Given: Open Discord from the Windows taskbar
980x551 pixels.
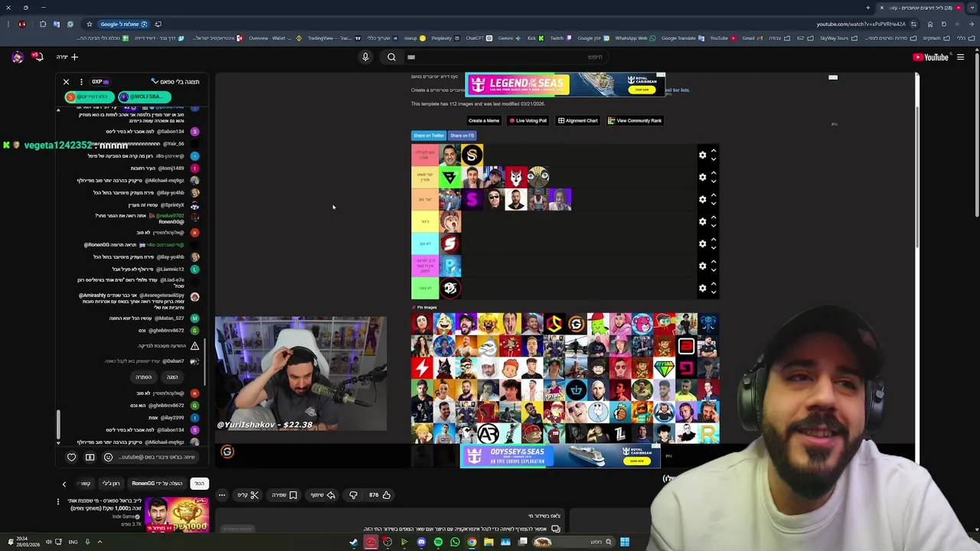Looking at the screenshot, I should [421, 542].
